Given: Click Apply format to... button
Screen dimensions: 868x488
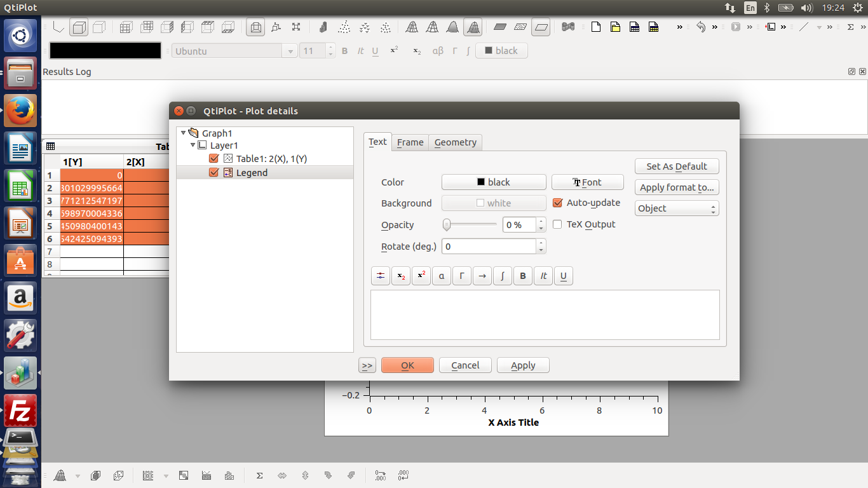Looking at the screenshot, I should coord(677,187).
